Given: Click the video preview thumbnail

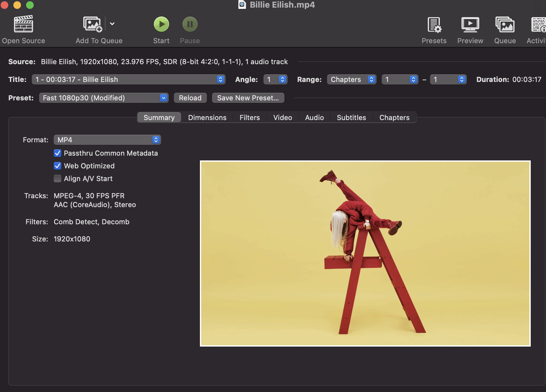Looking at the screenshot, I should pos(365,253).
